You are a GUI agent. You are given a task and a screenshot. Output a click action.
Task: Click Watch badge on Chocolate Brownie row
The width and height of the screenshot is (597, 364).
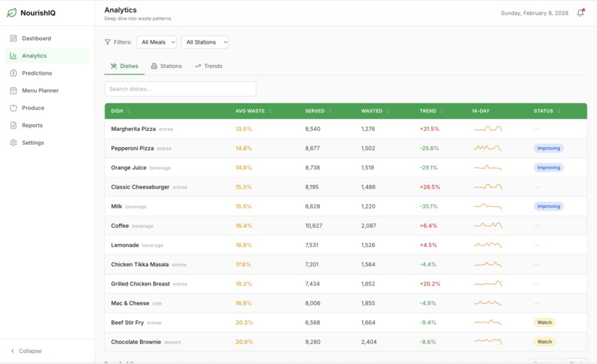(544, 342)
